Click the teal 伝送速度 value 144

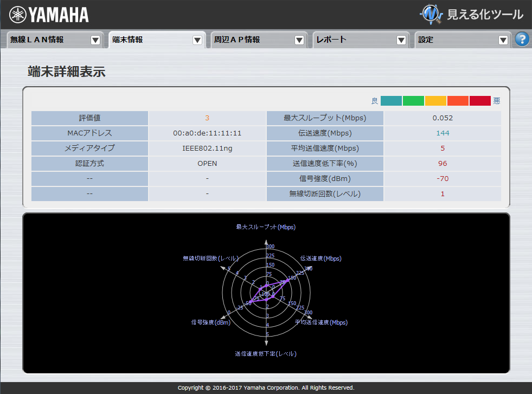(x=442, y=133)
